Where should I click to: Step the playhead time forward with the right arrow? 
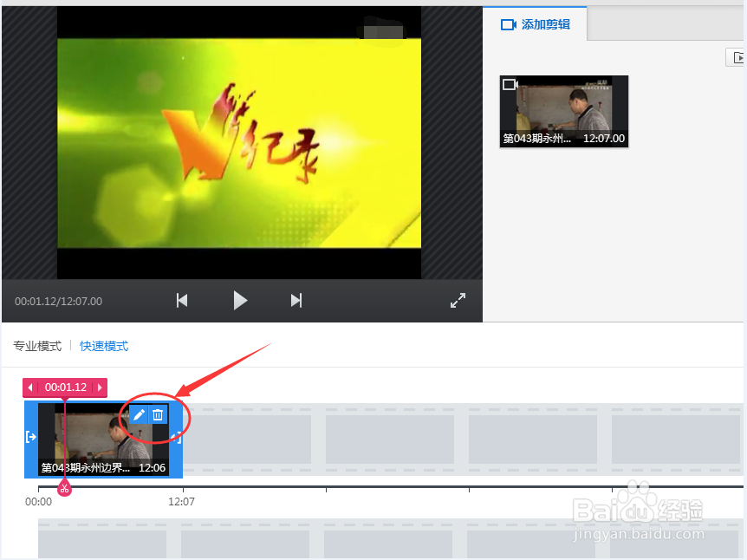[x=100, y=387]
